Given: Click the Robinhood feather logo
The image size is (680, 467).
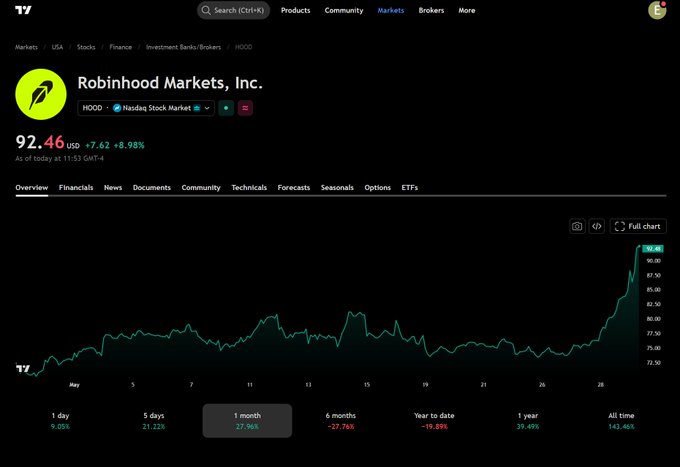Looking at the screenshot, I should [x=41, y=94].
